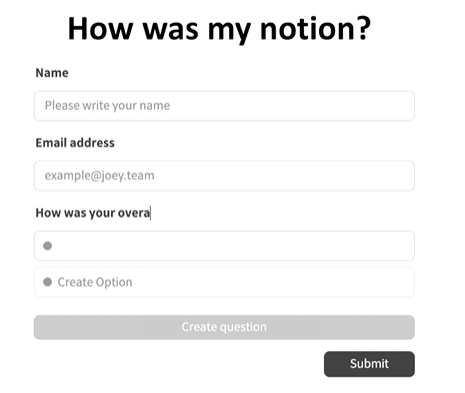Click the Email address label
Screen dimensions: 465x393
pos(75,143)
